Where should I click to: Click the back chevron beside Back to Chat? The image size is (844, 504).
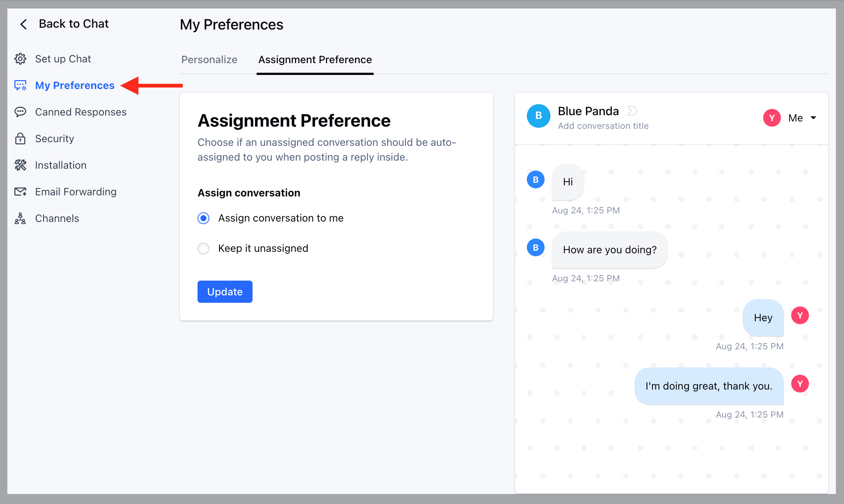(x=23, y=24)
